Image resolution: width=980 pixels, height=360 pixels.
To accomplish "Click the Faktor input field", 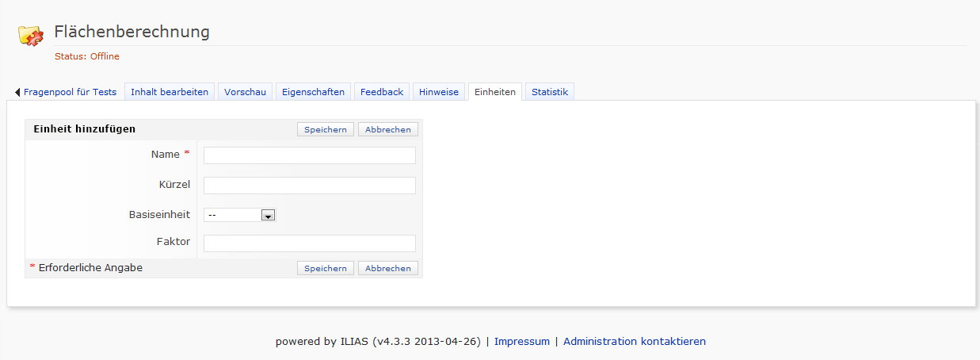I will coord(309,243).
